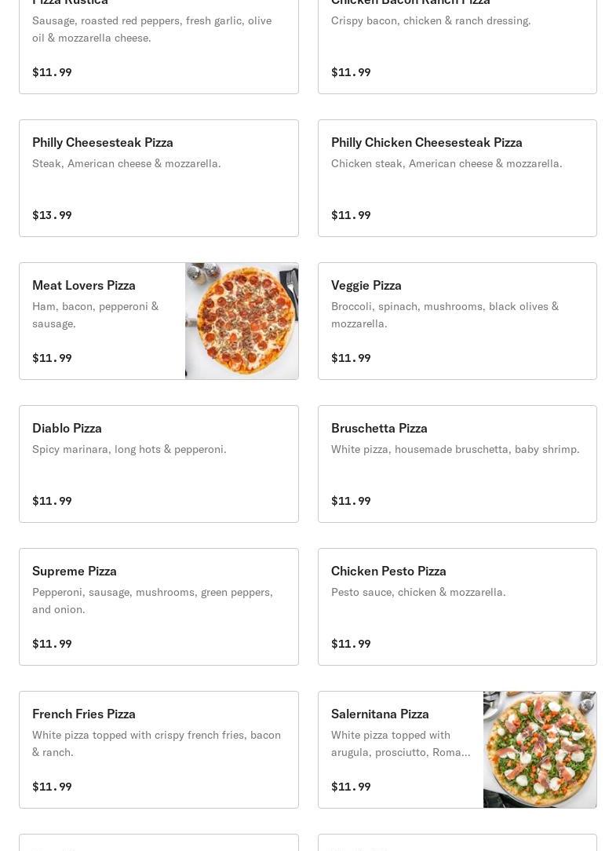This screenshot has width=616, height=851.
Task: Click the Salernitana Pizza title
Action: [380, 714]
